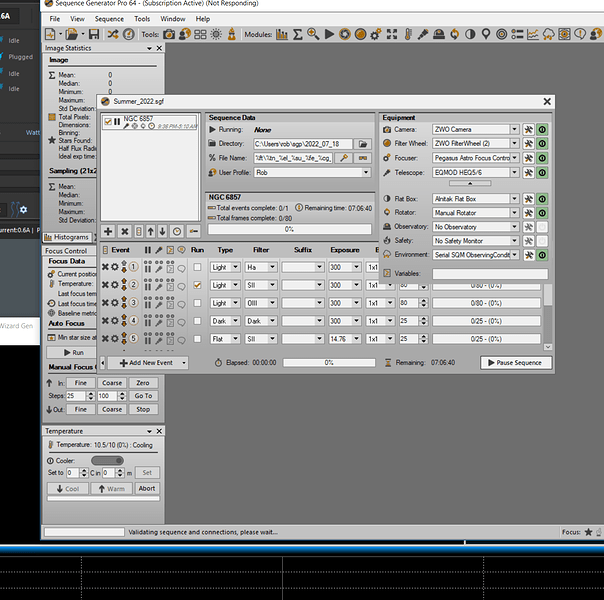Click the Flat Box half-circle module icon
Viewport: 604px width, 600px height.
pyautogui.click(x=470, y=34)
